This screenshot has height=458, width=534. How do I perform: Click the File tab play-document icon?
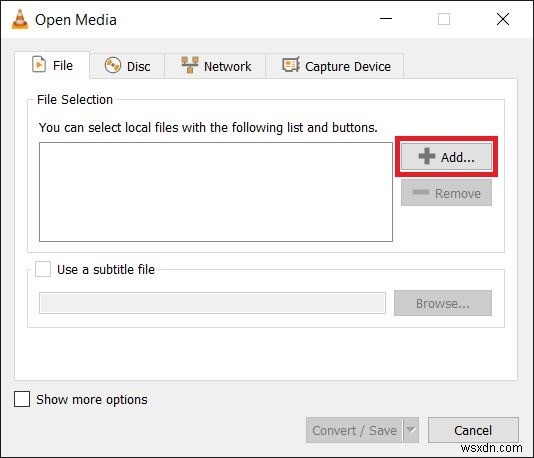point(39,64)
